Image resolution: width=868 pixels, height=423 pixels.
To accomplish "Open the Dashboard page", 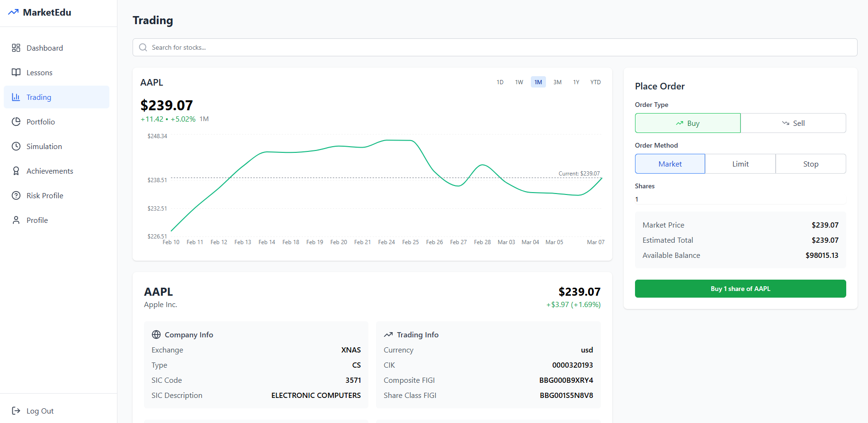I will tap(57, 48).
